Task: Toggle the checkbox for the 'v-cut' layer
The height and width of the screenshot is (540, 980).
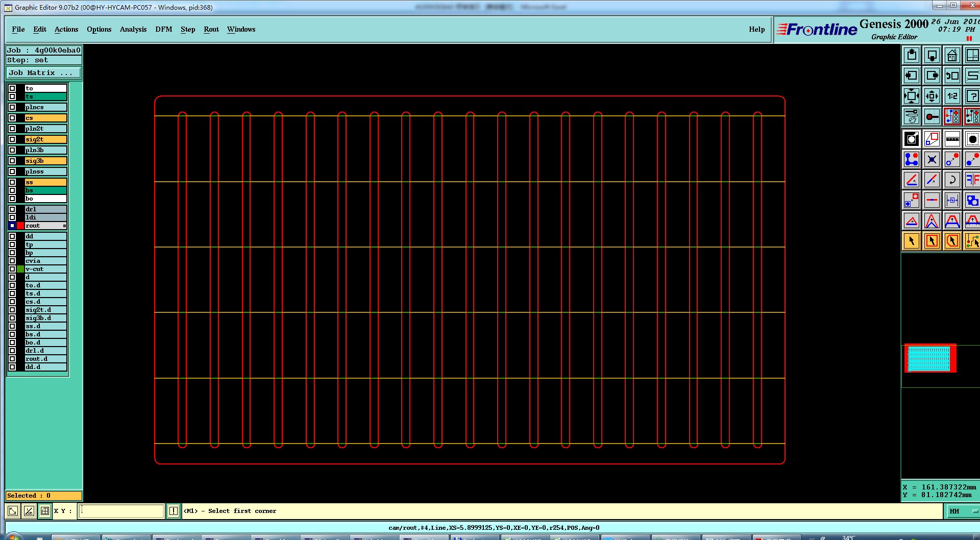Action: point(12,269)
